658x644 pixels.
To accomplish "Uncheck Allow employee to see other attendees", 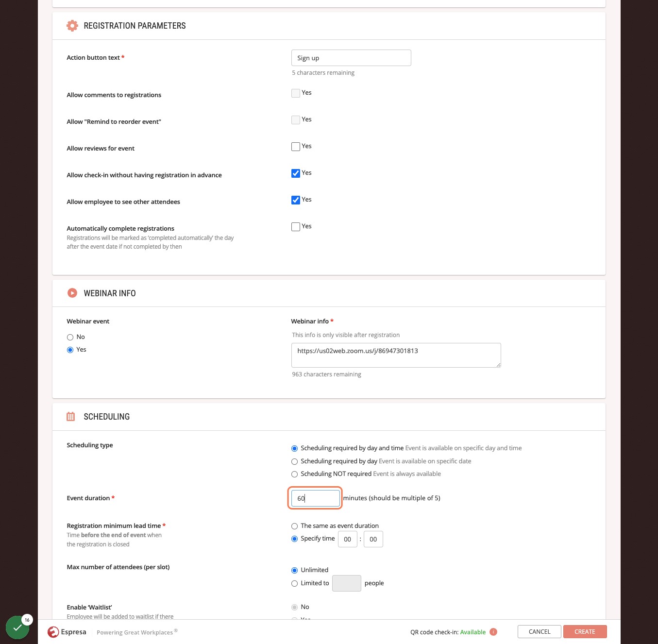I will [296, 200].
